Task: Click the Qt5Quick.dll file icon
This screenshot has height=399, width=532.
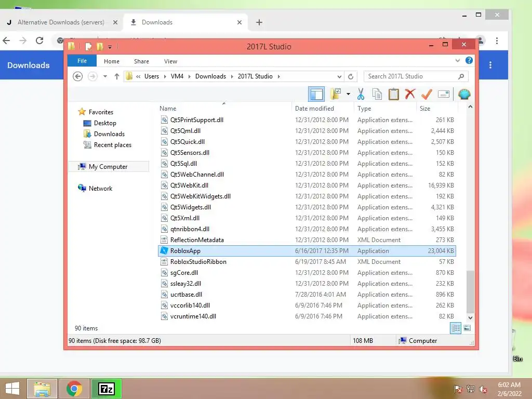Action: pyautogui.click(x=164, y=141)
